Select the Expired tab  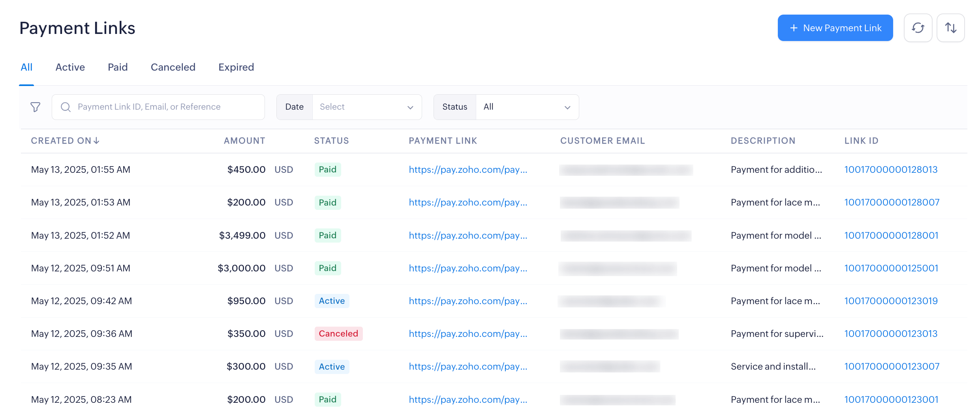point(236,67)
